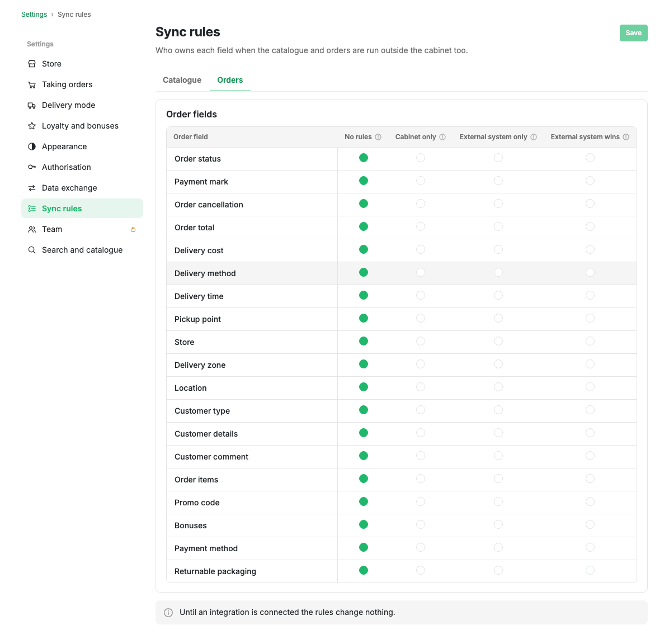This screenshot has width=669, height=644.
Task: Click the info icon in the integration notice
Action: pyautogui.click(x=168, y=613)
